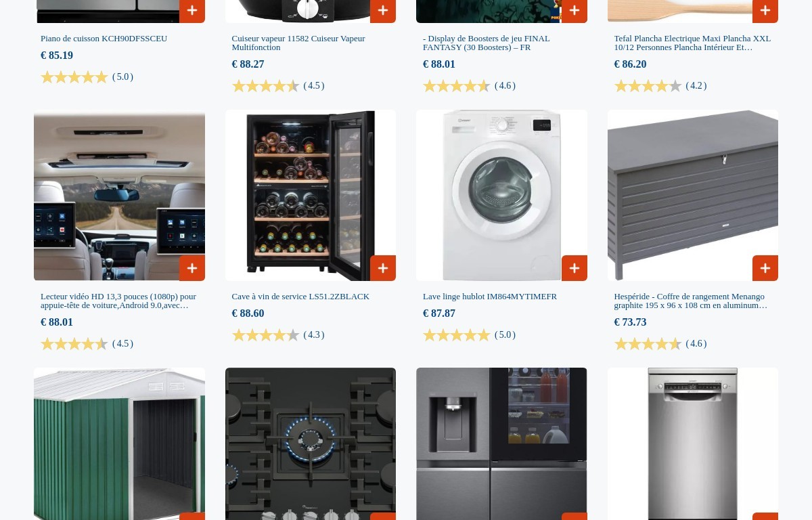This screenshot has height=520, width=812.
Task: View the stainless dishwasher product image
Action: pos(693,444)
